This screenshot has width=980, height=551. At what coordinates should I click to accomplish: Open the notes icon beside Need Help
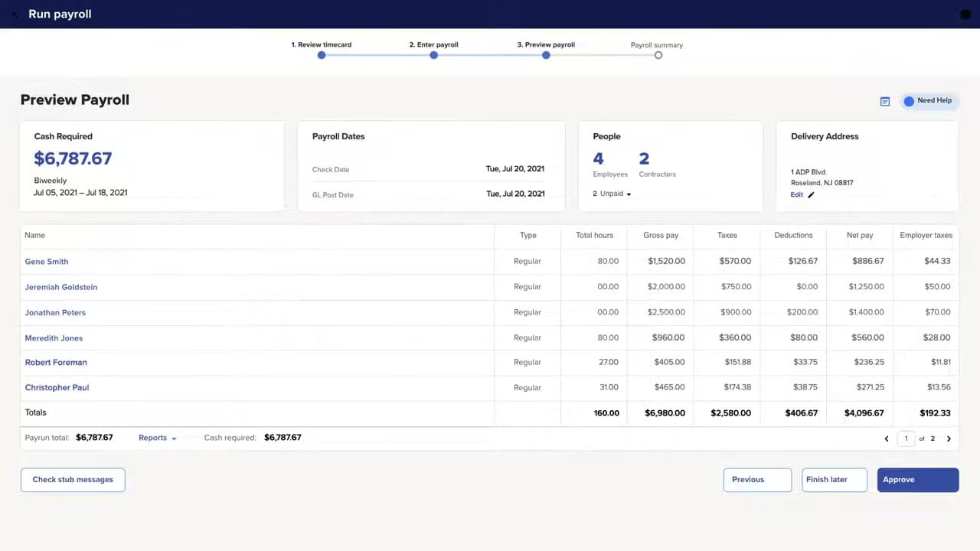(x=885, y=101)
